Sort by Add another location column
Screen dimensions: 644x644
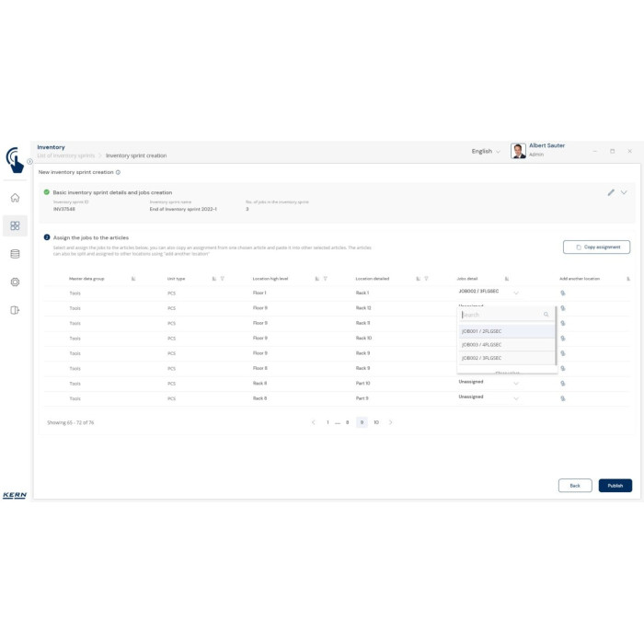pyautogui.click(x=628, y=279)
